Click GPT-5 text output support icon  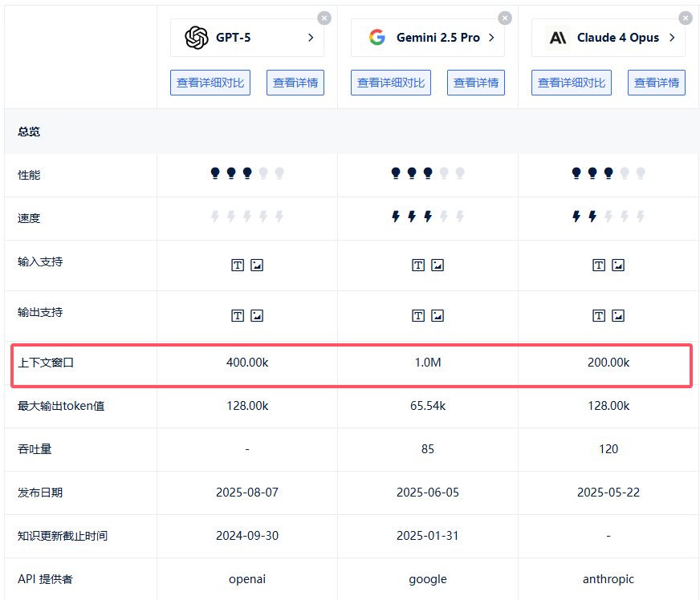click(x=238, y=316)
